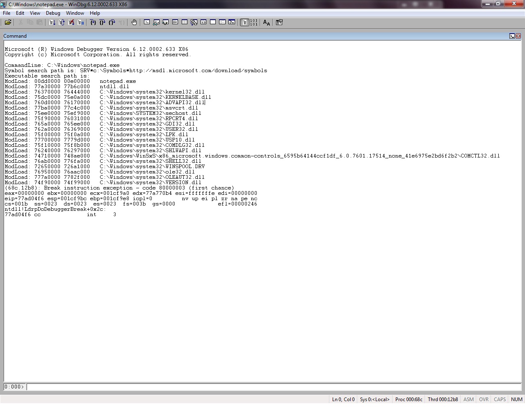Click the Step Out toolbar icon

tap(112, 23)
